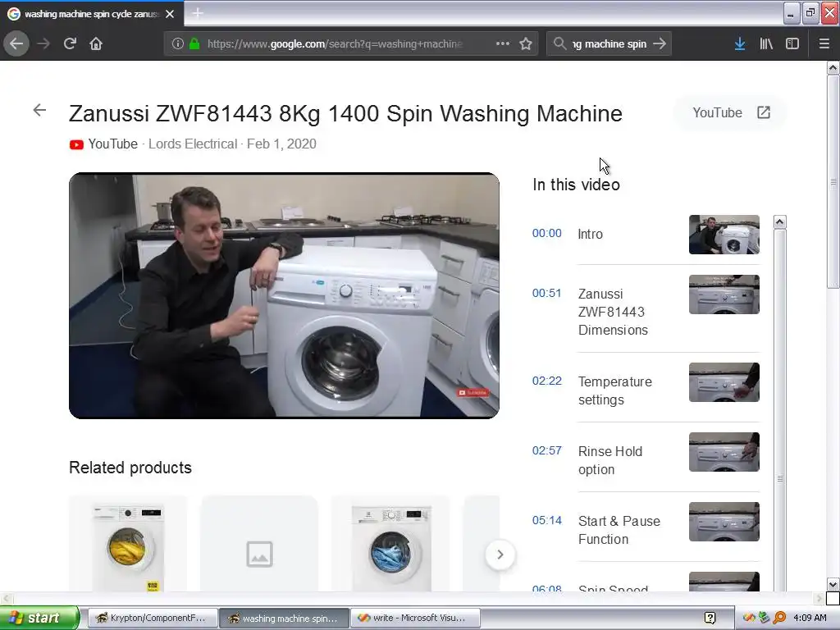Open the Downloads panel
This screenshot has height=630, width=840.
pyautogui.click(x=740, y=43)
